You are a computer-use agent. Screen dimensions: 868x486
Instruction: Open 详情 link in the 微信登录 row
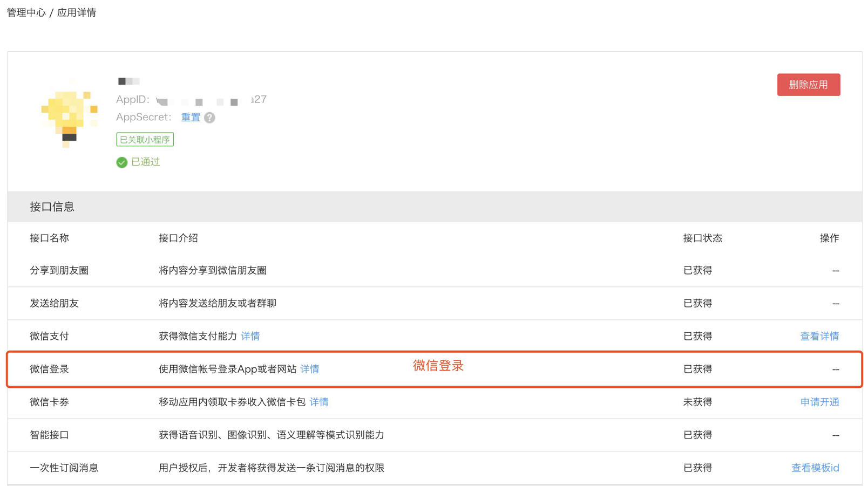[x=310, y=369]
